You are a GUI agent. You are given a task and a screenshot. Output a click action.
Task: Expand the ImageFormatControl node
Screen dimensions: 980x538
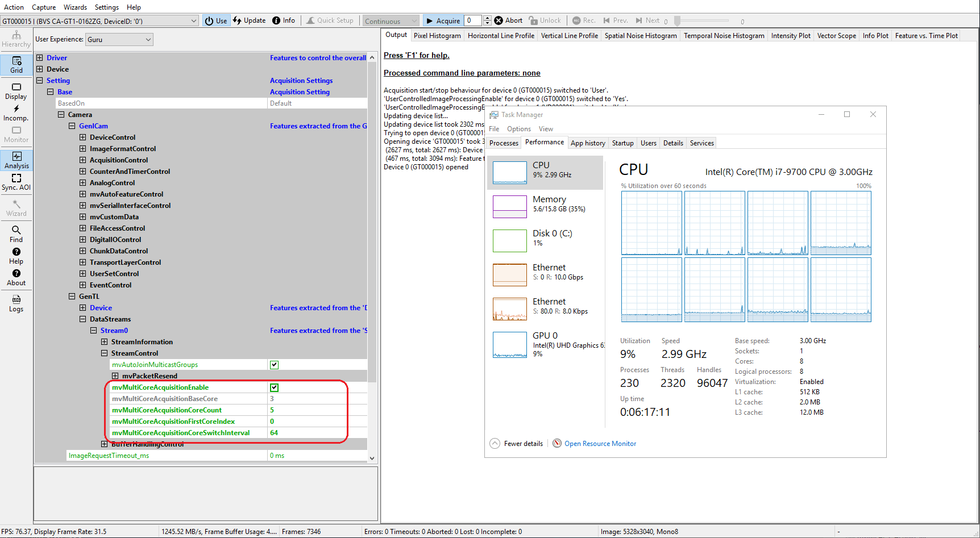pyautogui.click(x=82, y=148)
